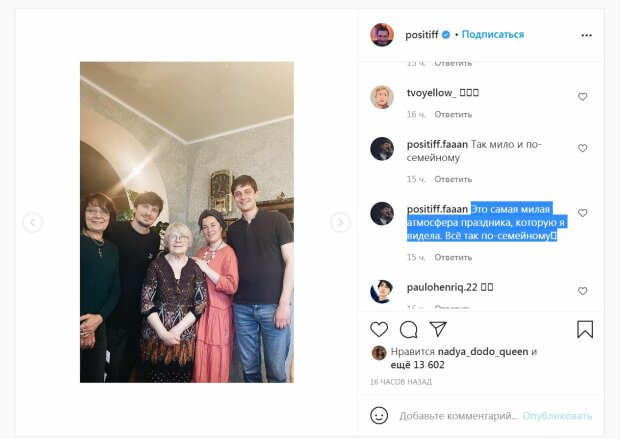The height and width of the screenshot is (439, 620).
Task: Like tvoyellow_ comment
Action: tap(582, 97)
